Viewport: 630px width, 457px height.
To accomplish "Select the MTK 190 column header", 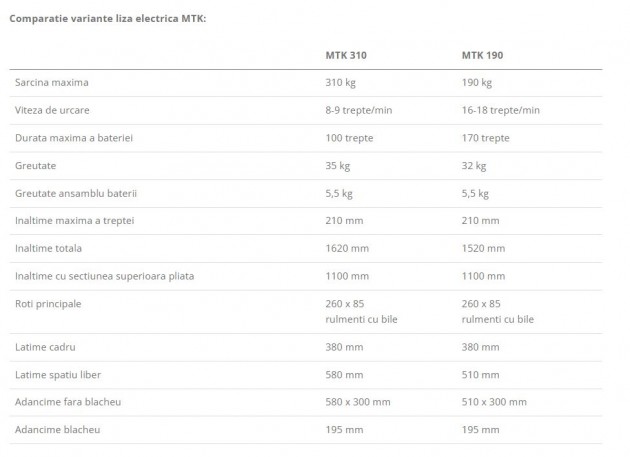I will 481,54.
